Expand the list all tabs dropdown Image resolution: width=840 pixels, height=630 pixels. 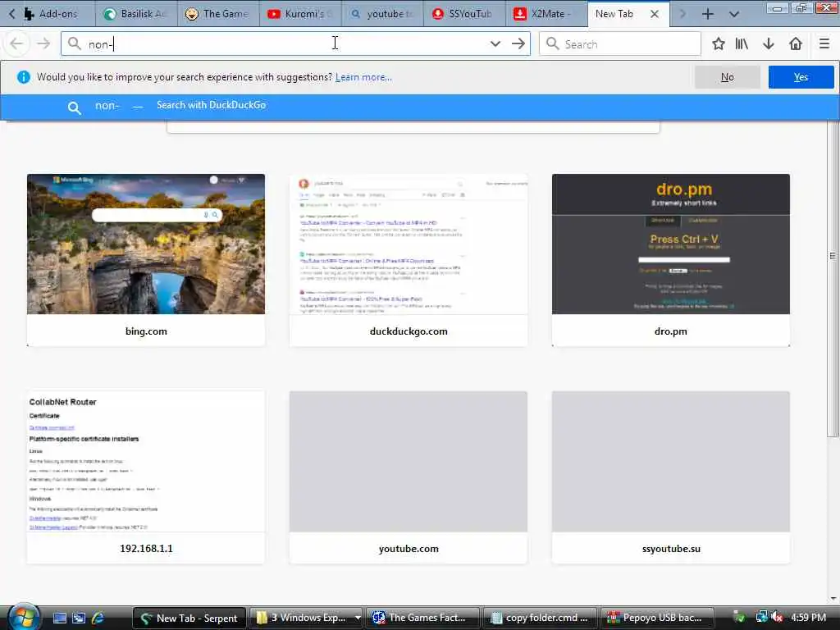click(734, 15)
